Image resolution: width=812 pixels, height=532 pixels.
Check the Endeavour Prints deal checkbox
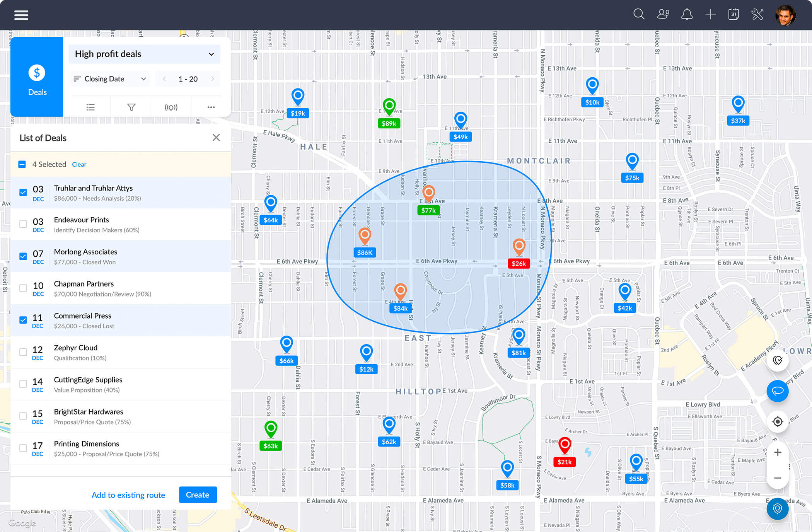click(x=23, y=224)
